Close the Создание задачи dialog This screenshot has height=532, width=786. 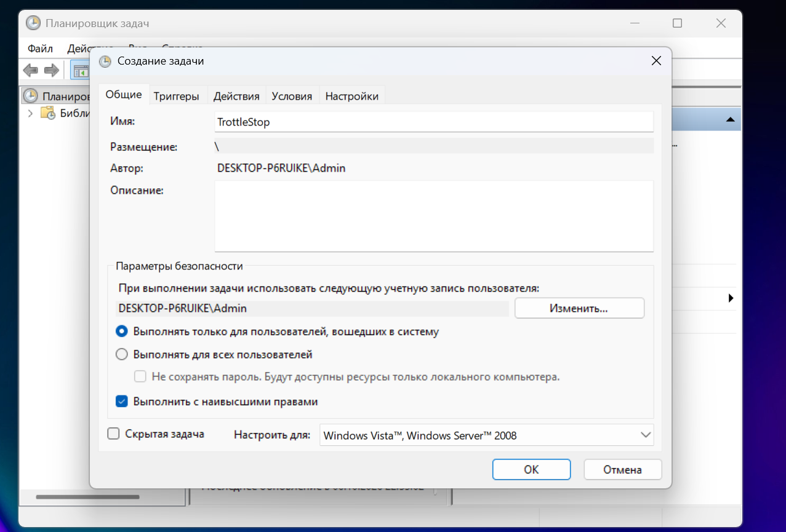[656, 61]
